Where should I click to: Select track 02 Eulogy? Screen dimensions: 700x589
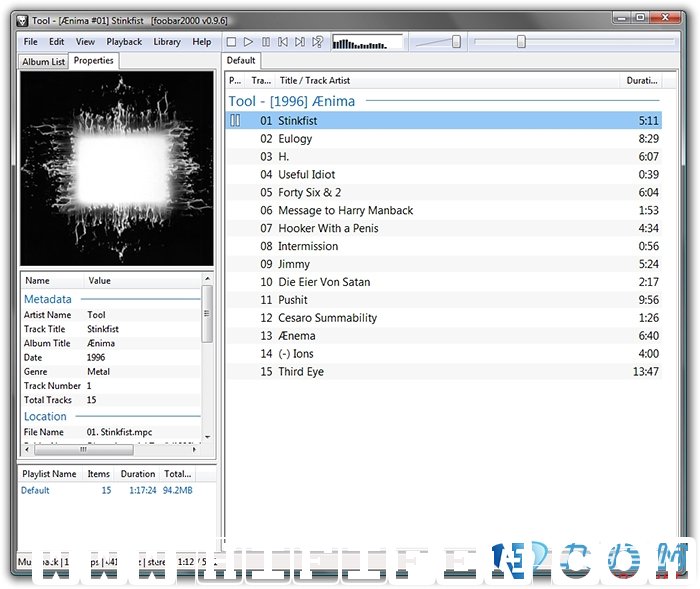pos(444,138)
